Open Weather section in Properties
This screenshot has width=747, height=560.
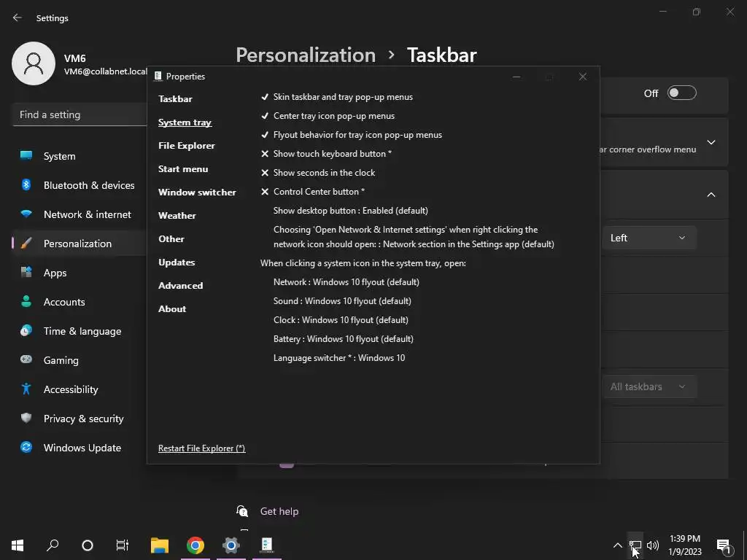pos(177,216)
